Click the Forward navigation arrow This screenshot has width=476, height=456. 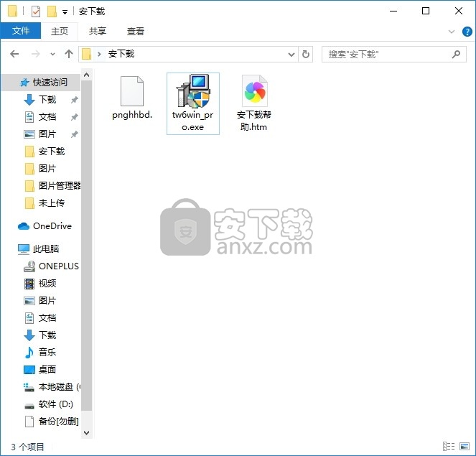[35, 54]
